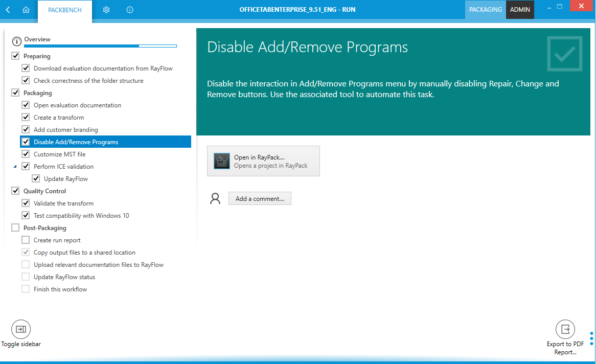
Task: Click the Add a comment button
Action: pos(260,199)
